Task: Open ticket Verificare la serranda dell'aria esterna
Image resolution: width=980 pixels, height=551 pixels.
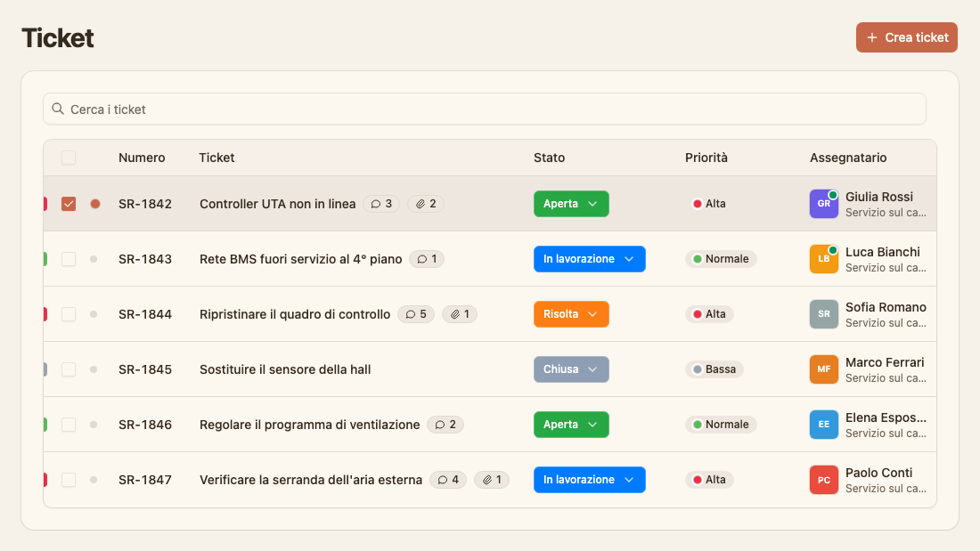Action: coord(311,480)
